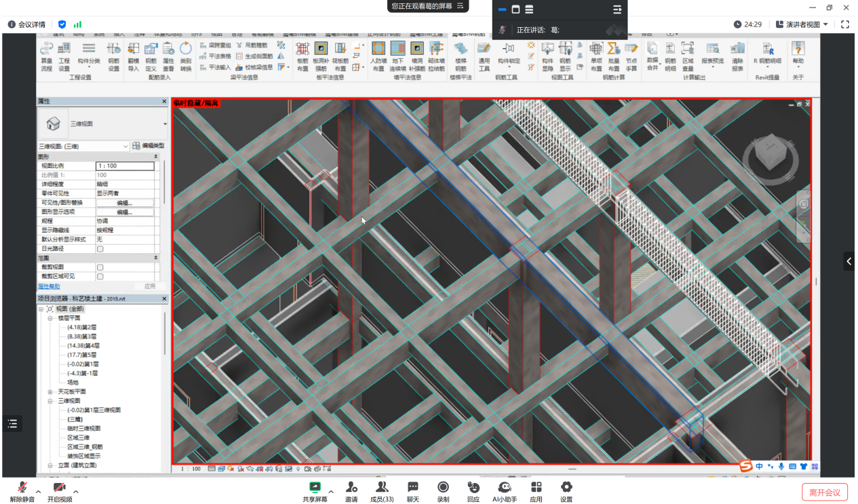
Task: Click 编辑... for 图形显示选项
Action: pos(125,212)
